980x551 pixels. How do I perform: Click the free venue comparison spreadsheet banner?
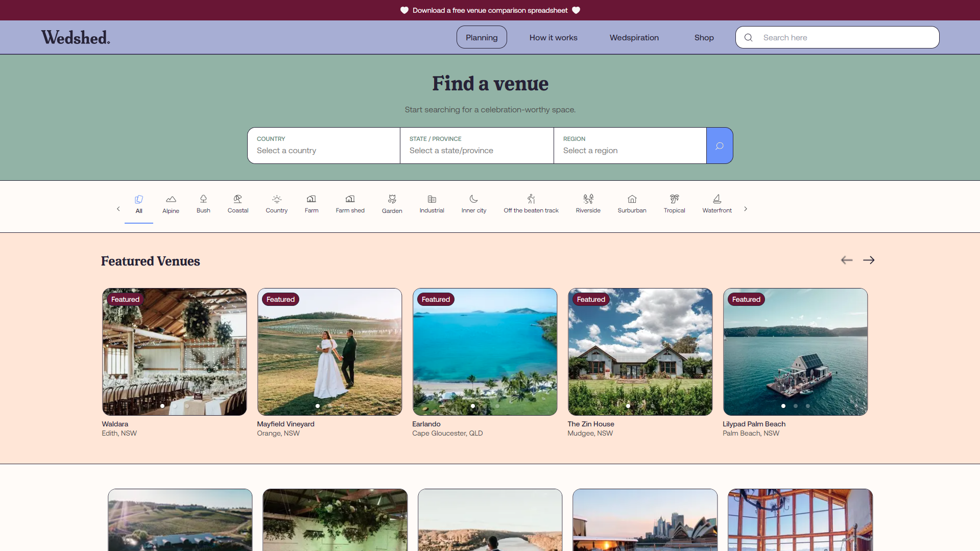coord(490,10)
